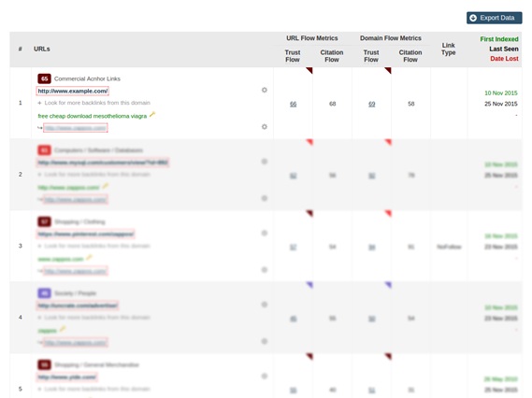Open the gear menu beside the example.com URL
This screenshot has height=398, width=532.
[x=265, y=90]
